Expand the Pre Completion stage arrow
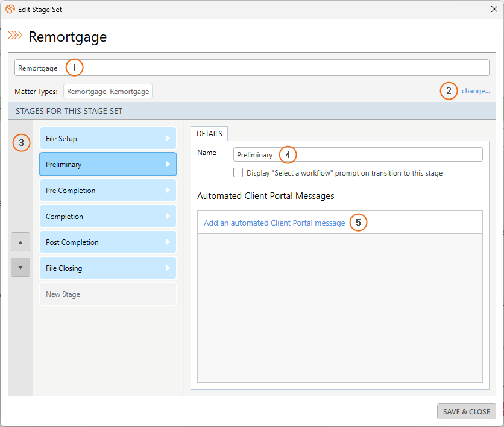Screen dimensions: 504x427 click(168, 191)
